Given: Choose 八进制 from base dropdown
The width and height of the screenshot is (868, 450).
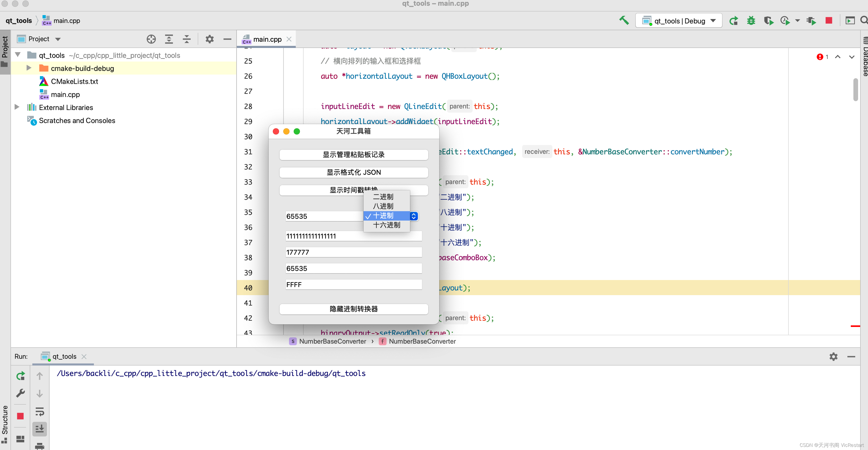Looking at the screenshot, I should [x=387, y=206].
